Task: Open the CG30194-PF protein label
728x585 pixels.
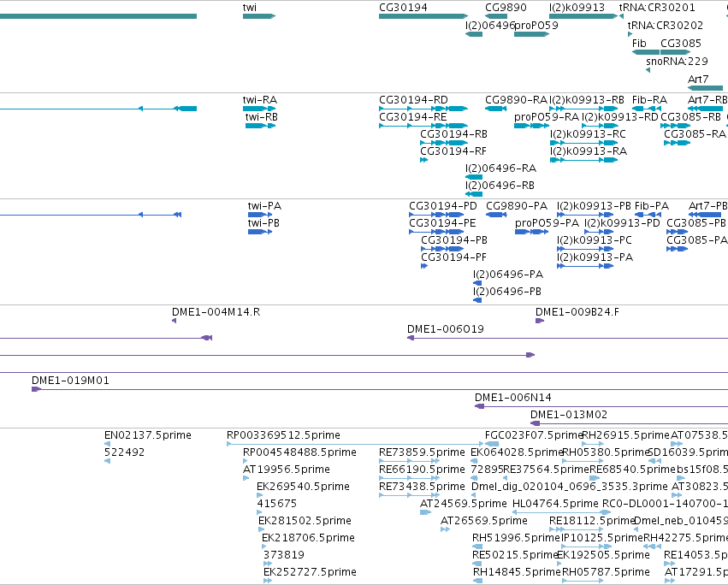Action: coord(453,257)
